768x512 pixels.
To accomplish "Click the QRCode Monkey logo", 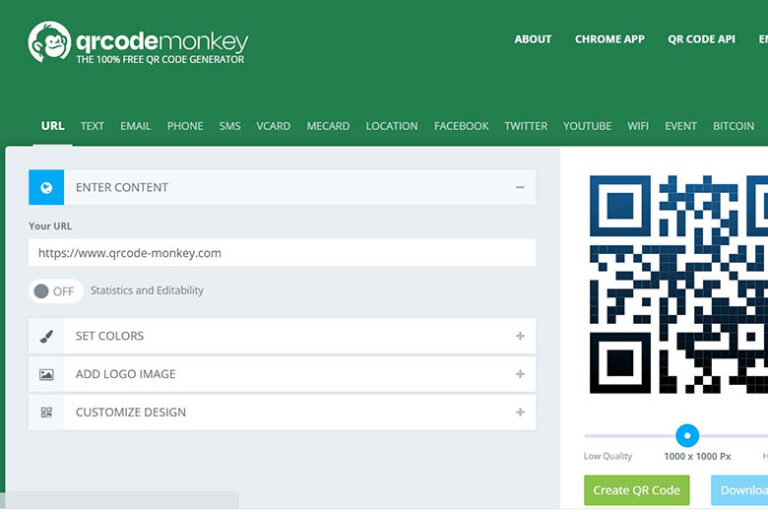I will click(x=138, y=43).
